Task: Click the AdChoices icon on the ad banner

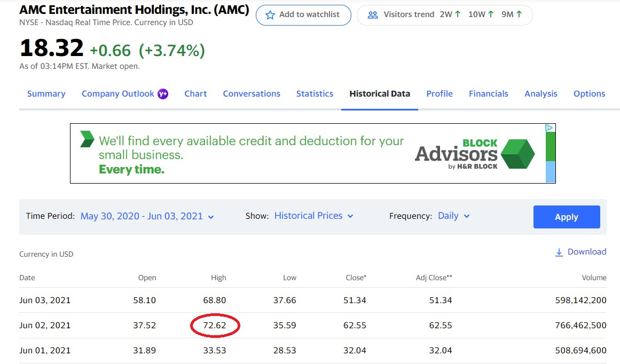Action: pyautogui.click(x=549, y=128)
